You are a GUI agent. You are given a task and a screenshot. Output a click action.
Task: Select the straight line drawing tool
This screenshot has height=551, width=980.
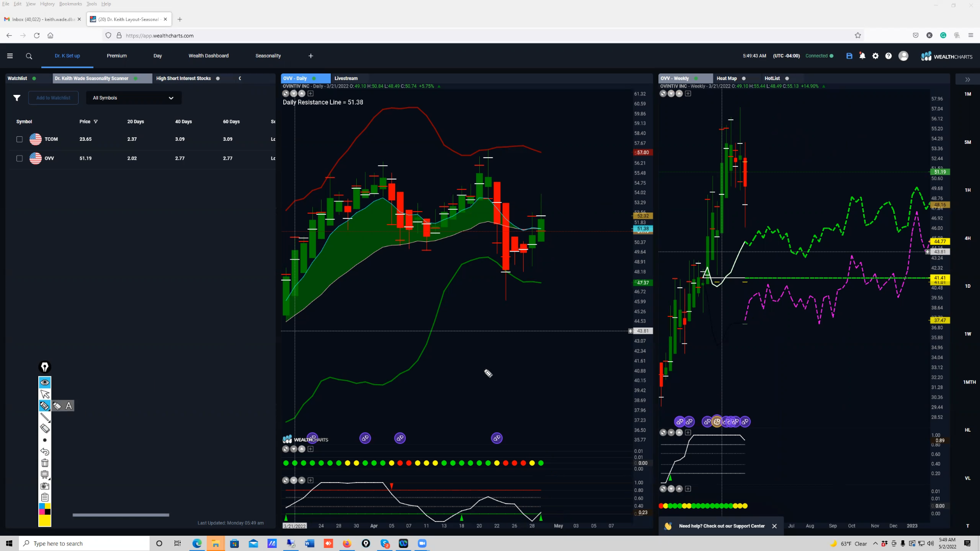(45, 417)
